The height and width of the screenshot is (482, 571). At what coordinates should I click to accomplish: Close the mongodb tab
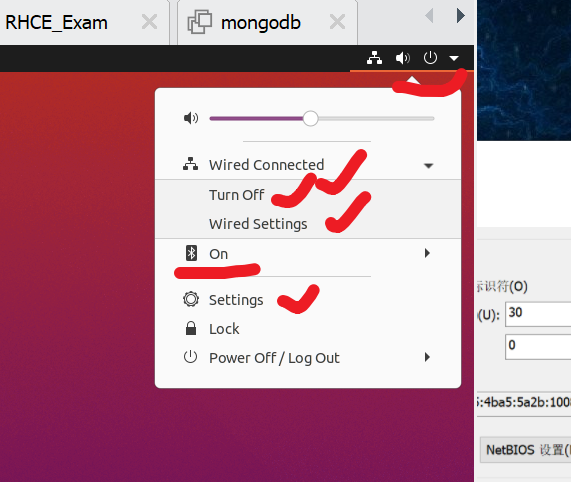[337, 22]
